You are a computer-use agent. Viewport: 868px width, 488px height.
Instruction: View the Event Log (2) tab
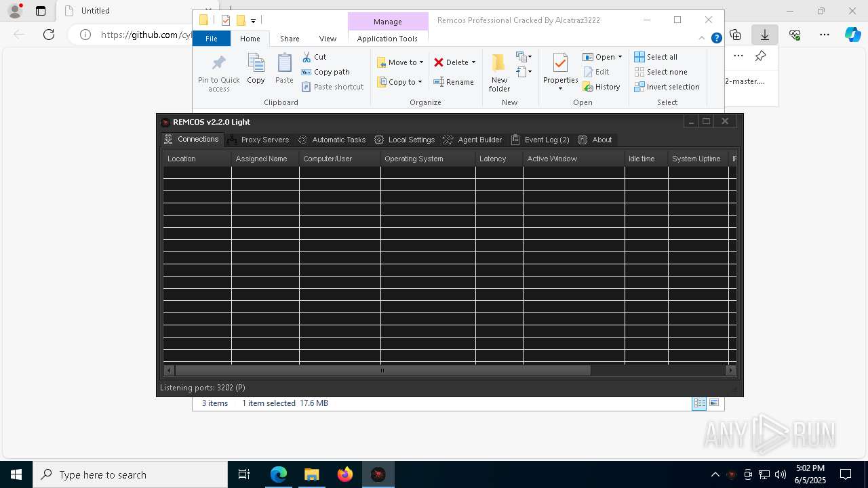click(x=540, y=140)
